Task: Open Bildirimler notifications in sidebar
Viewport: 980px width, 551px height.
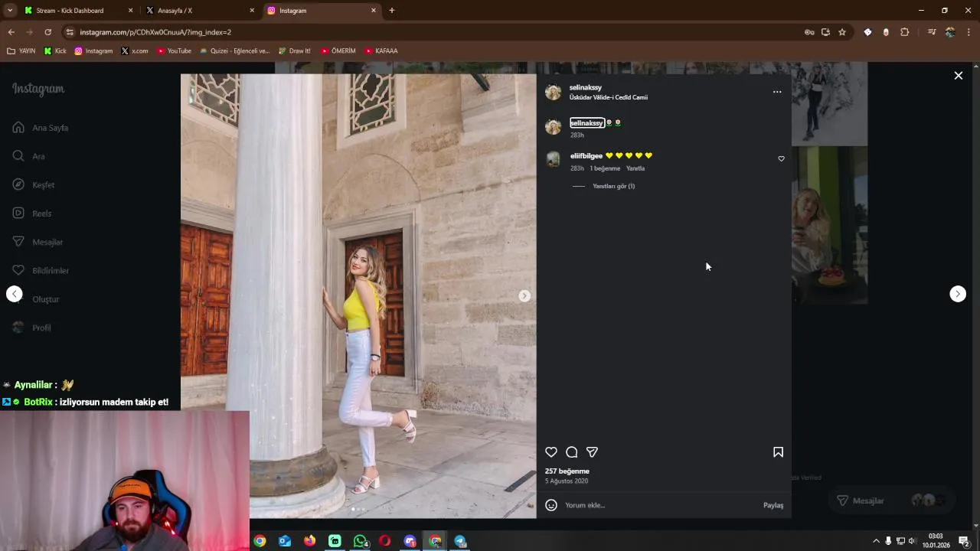Action: point(41,270)
